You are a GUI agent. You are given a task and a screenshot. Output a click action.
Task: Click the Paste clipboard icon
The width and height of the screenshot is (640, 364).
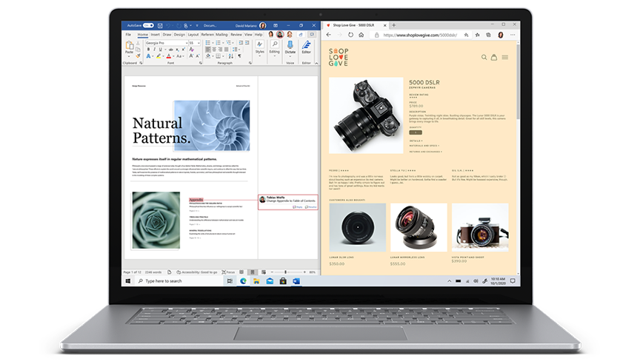130,45
